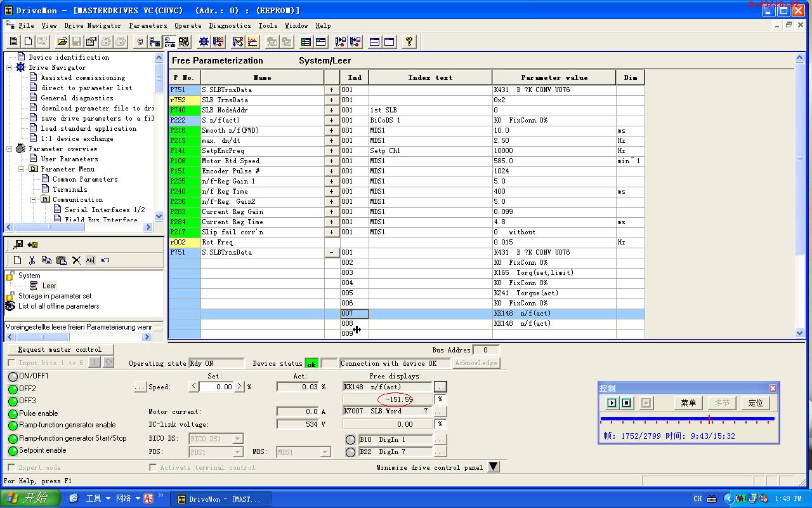Open the Parameters menu
This screenshot has width=812, height=508.
[148, 25]
